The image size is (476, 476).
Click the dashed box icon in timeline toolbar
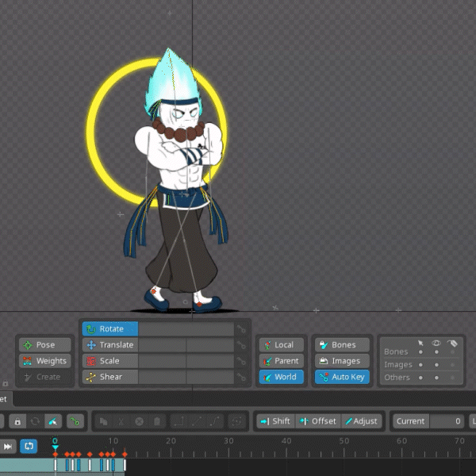[x=236, y=421]
